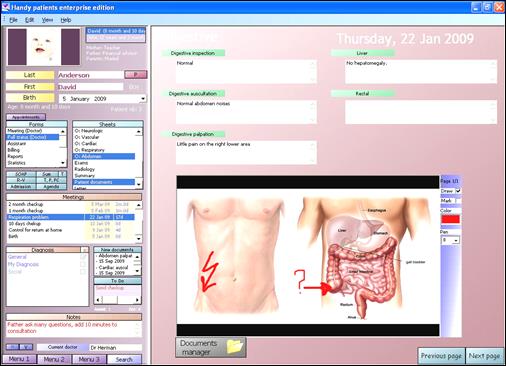This screenshot has height=366, width=506.
Task: Open the Documents manager
Action: [211, 347]
